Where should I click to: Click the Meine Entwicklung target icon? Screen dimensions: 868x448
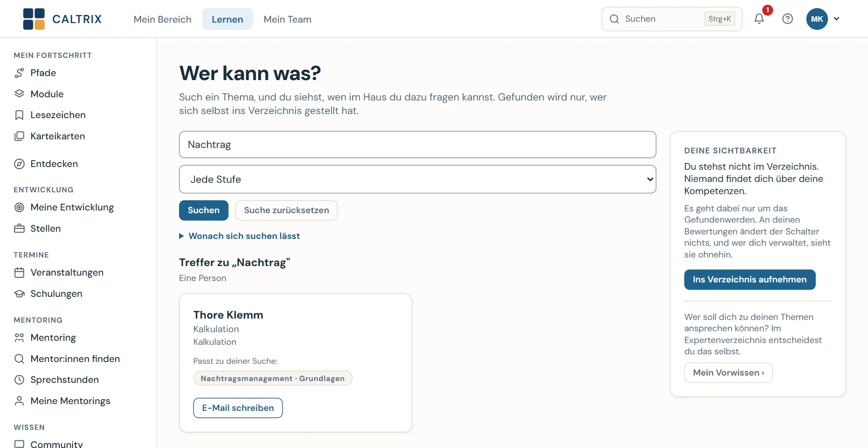tap(19, 207)
